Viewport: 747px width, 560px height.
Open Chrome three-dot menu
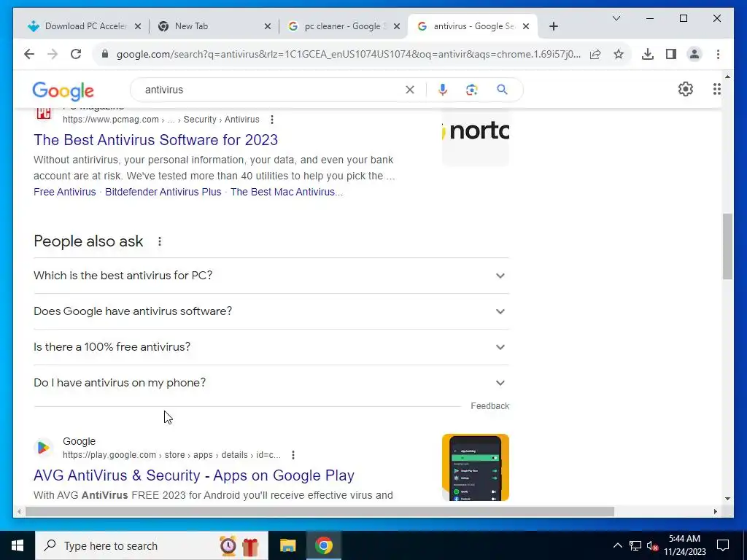tap(718, 54)
